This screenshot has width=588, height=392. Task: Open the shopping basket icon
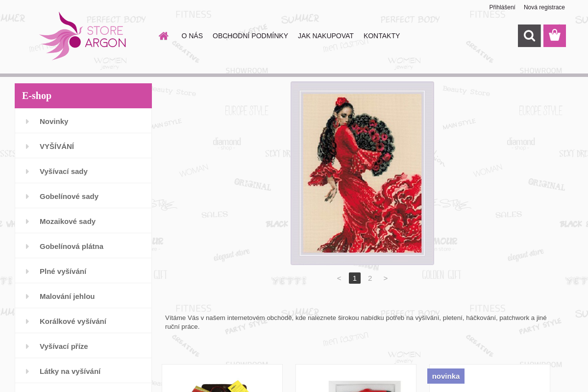click(555, 36)
